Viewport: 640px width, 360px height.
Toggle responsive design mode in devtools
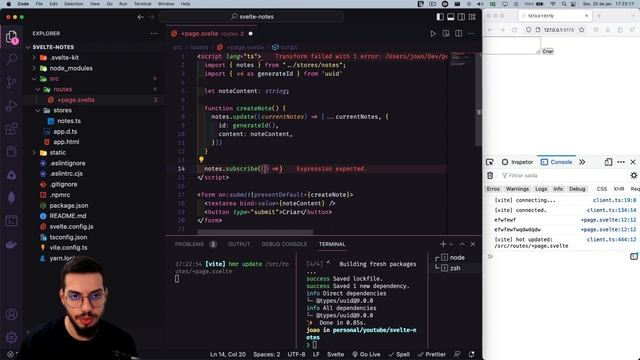click(x=608, y=162)
